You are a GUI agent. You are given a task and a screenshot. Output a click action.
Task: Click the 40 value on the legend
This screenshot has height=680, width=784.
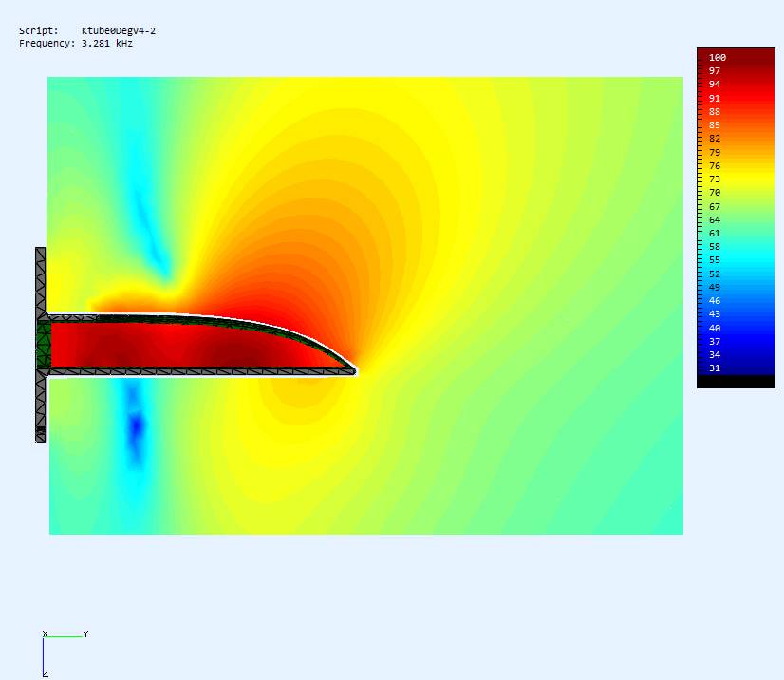pyautogui.click(x=715, y=329)
